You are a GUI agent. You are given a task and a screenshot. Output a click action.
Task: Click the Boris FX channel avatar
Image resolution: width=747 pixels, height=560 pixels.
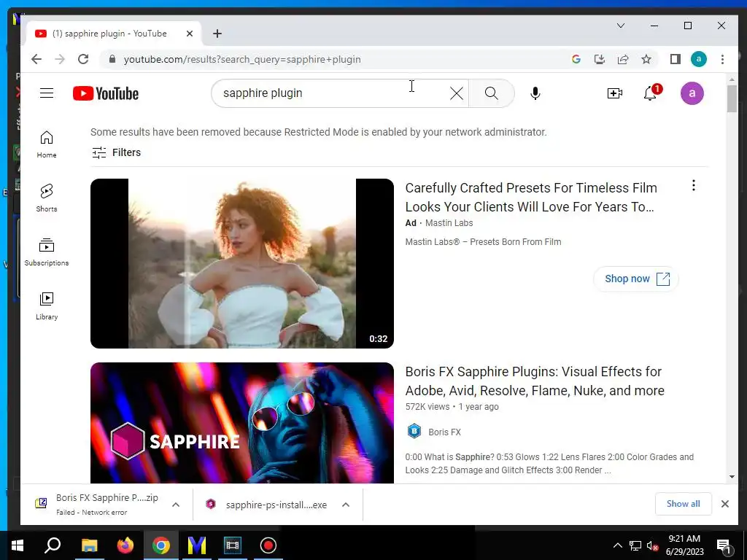[x=414, y=432]
